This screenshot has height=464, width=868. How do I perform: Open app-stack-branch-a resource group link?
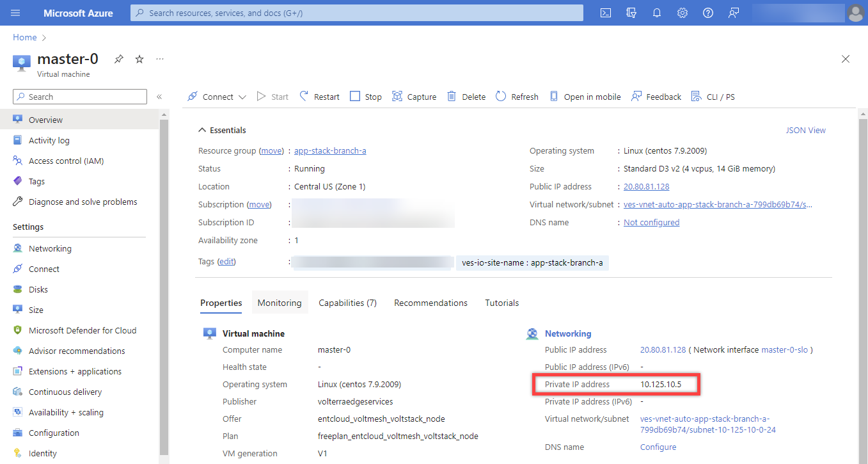coord(330,151)
